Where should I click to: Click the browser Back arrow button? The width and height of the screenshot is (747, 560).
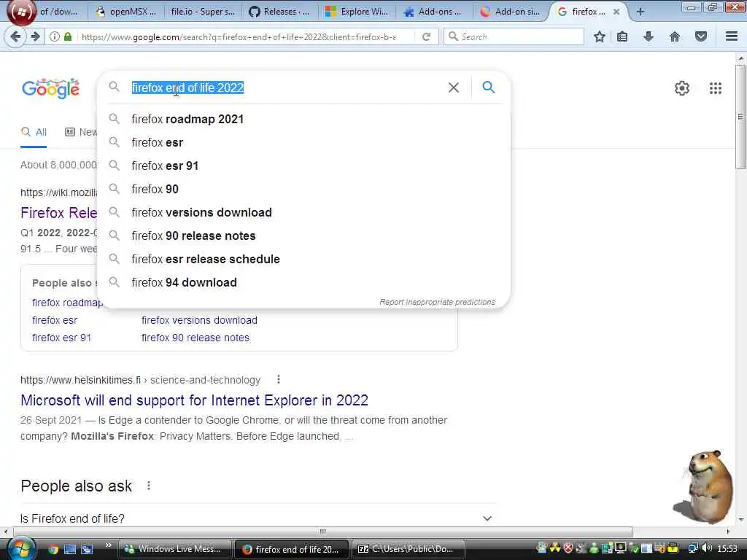pos(15,36)
